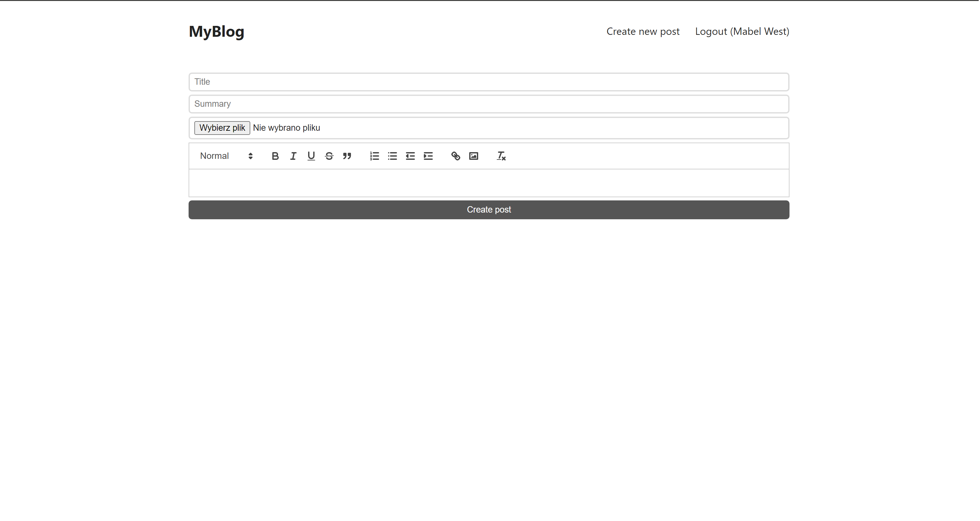The image size is (980, 521).
Task: Clear formatting from selected text
Action: click(500, 156)
